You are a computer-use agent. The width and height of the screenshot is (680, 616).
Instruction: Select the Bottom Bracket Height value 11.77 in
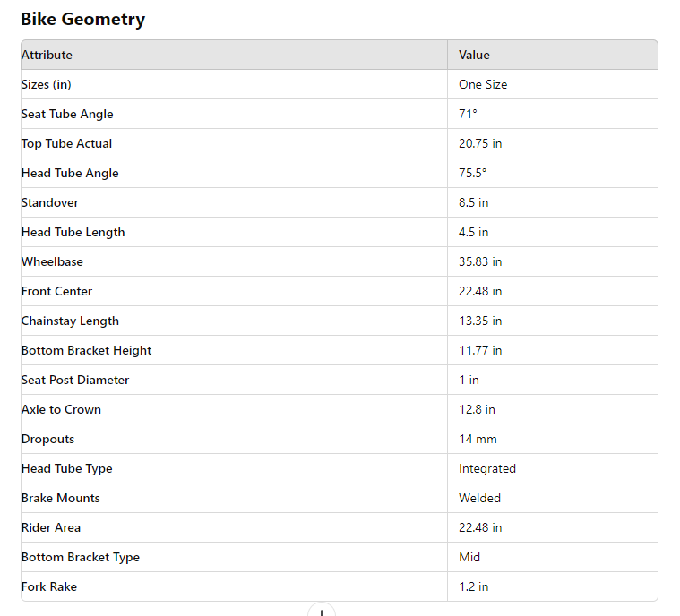click(480, 350)
